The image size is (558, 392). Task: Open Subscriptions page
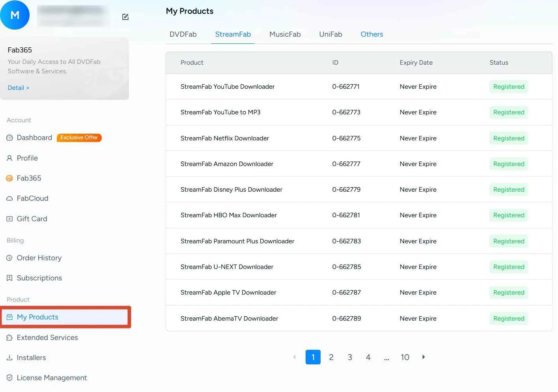point(39,278)
